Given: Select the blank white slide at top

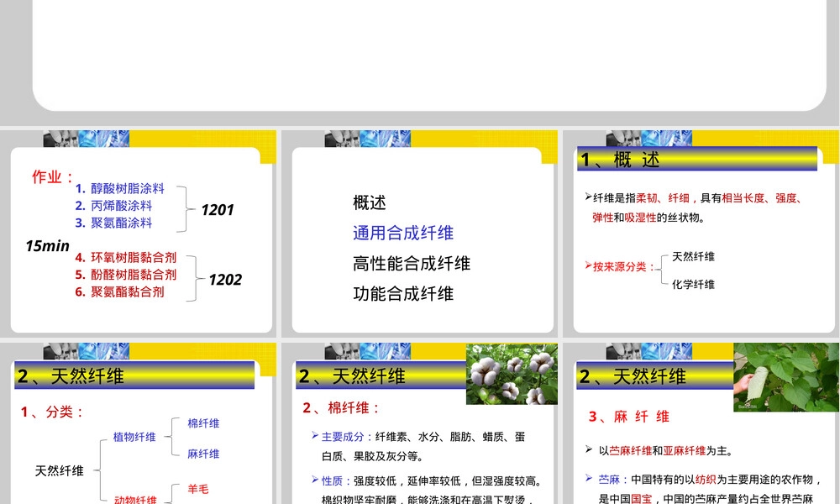Looking at the screenshot, I should click(x=429, y=54).
